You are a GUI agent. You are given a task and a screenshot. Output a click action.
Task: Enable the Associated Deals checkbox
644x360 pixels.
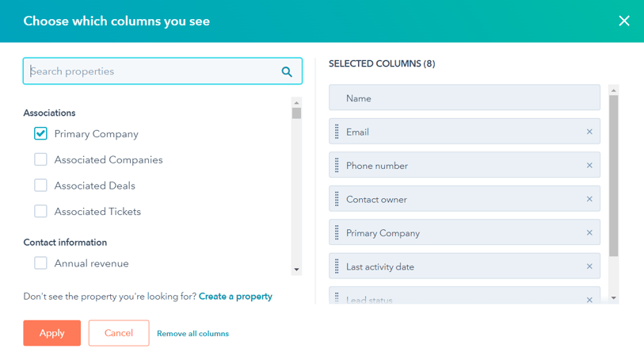coord(40,186)
